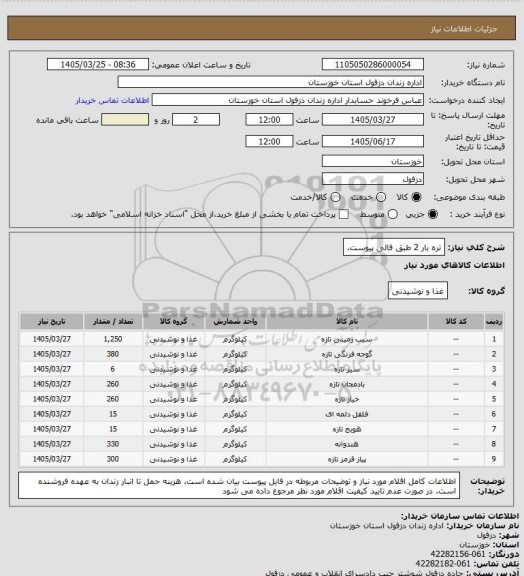Select the هویج تازه item name
Screen dimensions: 524x576
[x=347, y=429]
